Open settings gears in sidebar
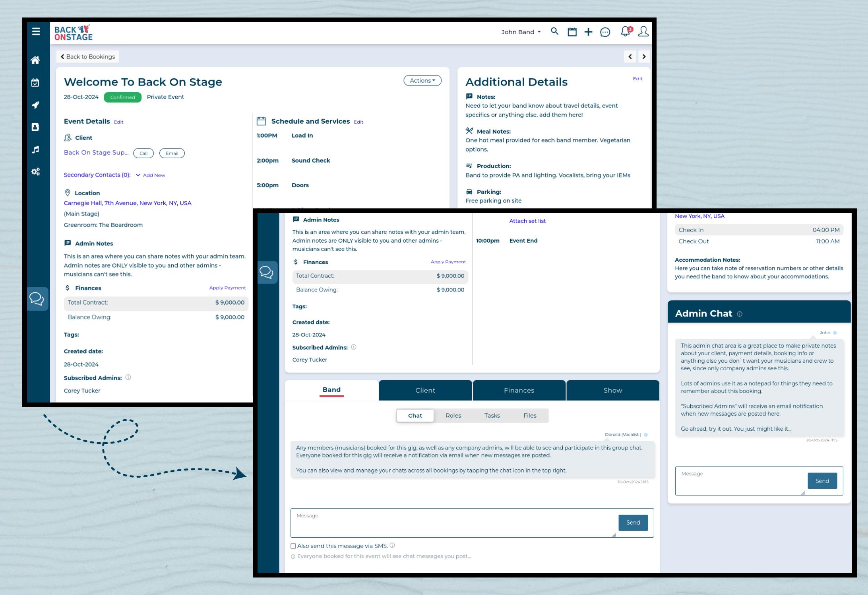Image resolution: width=868 pixels, height=595 pixels. point(35,172)
